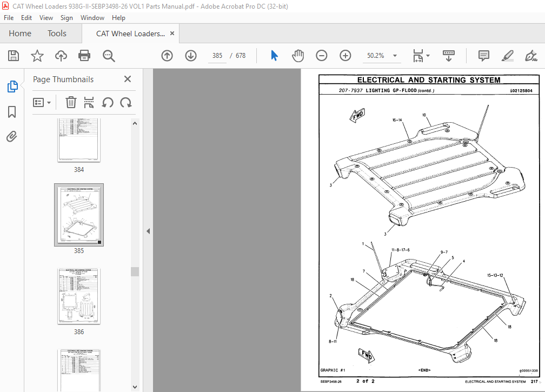This screenshot has width=545, height=392.
Task: Select the highlight text pen
Action: click(508, 56)
